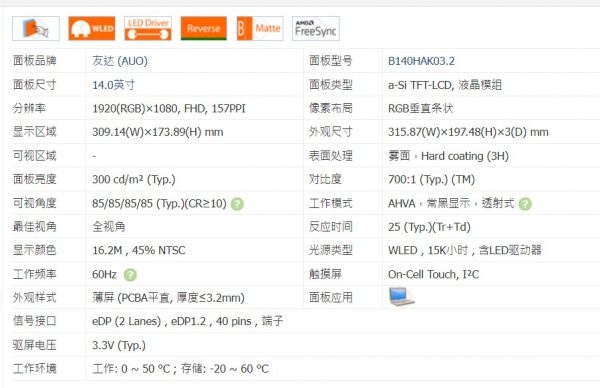
Task: Open the 友达 (AUO) brand link
Action: pyautogui.click(x=120, y=61)
